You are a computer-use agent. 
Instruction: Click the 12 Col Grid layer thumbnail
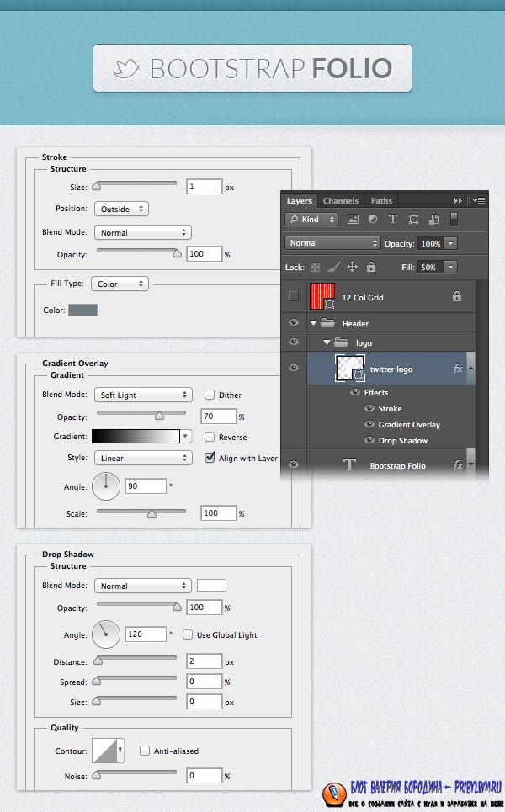(322, 295)
